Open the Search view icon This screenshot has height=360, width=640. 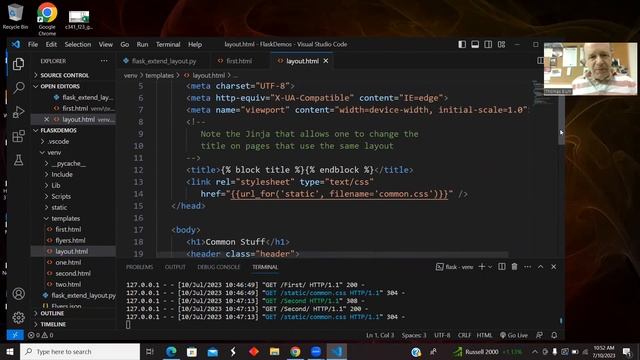[18, 87]
